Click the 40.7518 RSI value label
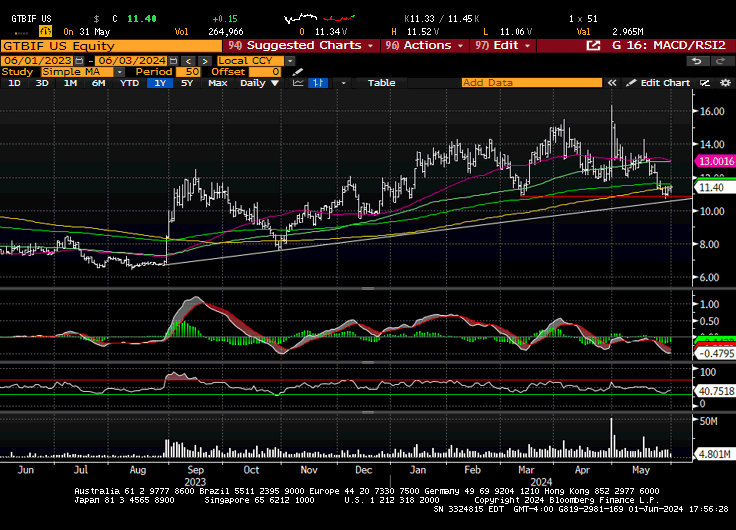 [716, 391]
